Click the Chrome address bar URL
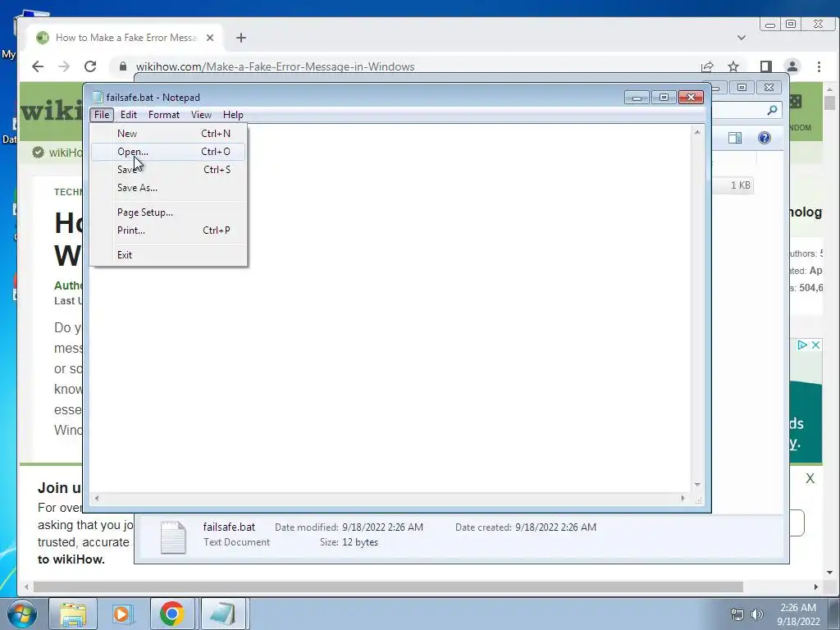The image size is (840, 630). 275,67
